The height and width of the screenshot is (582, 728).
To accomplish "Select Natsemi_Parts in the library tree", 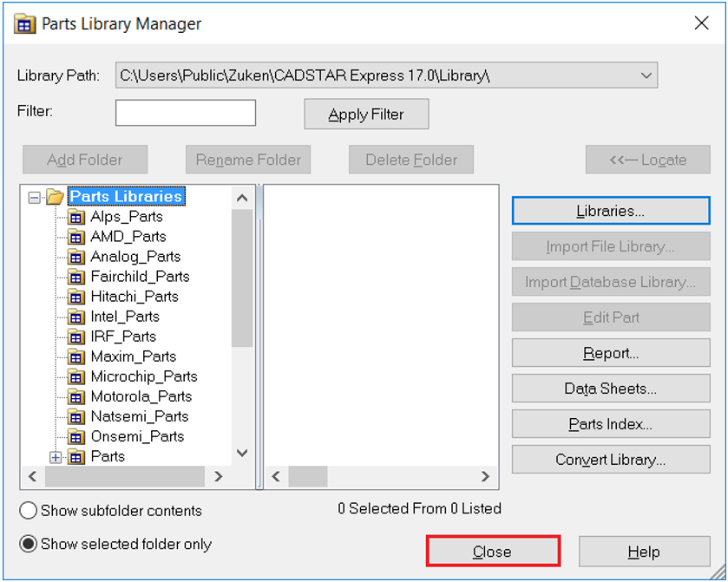I will pyautogui.click(x=140, y=416).
